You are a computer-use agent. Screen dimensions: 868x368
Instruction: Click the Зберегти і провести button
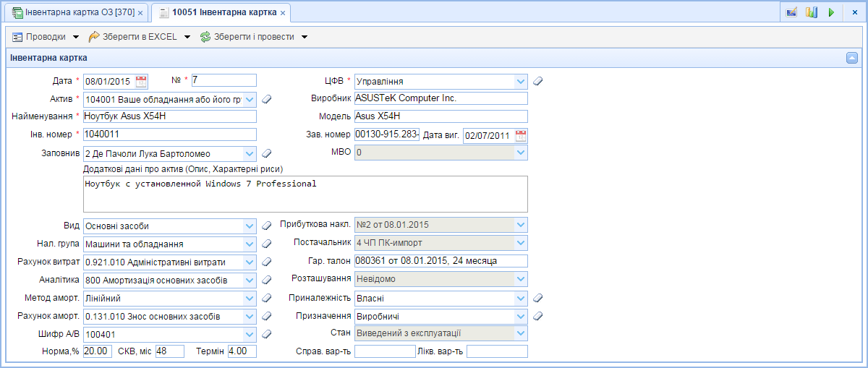[253, 36]
